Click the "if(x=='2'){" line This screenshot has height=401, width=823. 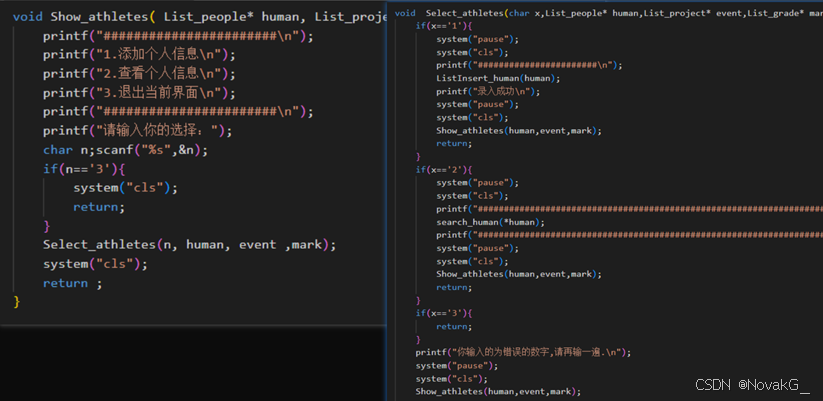coord(444,170)
